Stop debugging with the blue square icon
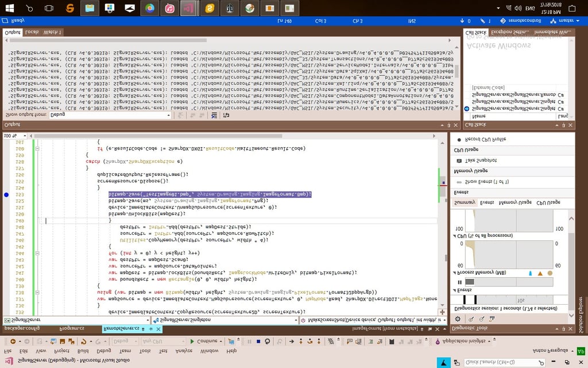Screen dimensions: 588x368 [258, 342]
